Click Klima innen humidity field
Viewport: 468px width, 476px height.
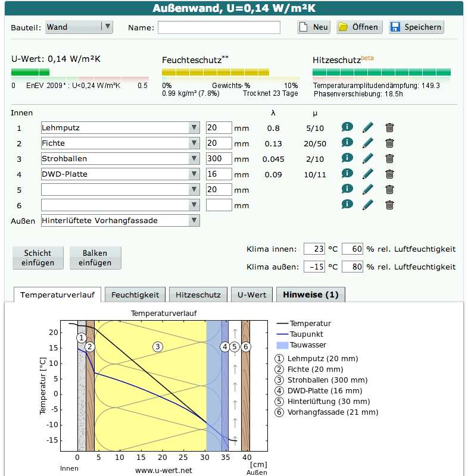(x=352, y=249)
